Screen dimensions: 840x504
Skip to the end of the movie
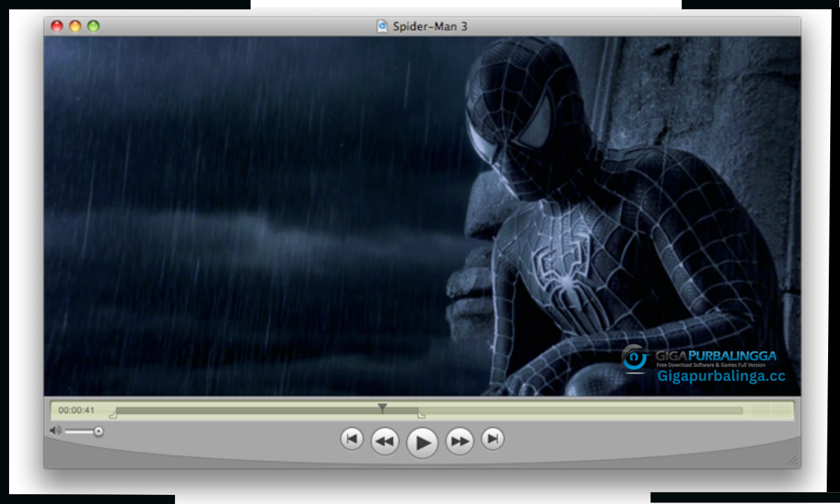pyautogui.click(x=493, y=439)
